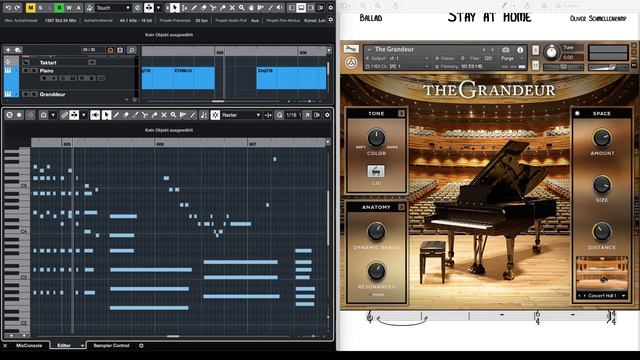Viewport: 640px width, 360px height.
Task: Select the Zoom magnifier tool in project toolbar
Action: (x=242, y=8)
